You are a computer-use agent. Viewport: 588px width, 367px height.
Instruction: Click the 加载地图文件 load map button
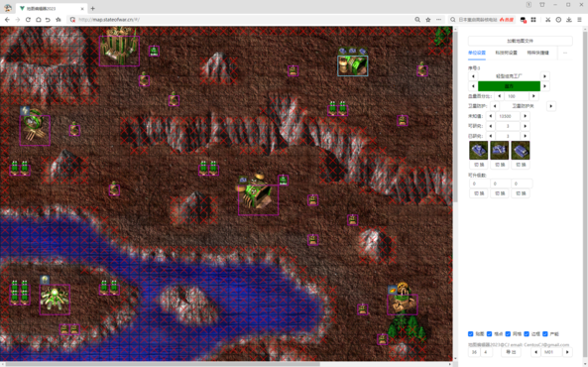point(521,41)
